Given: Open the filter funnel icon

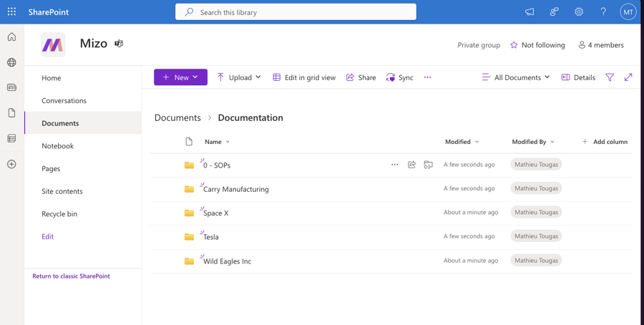Looking at the screenshot, I should [x=610, y=77].
